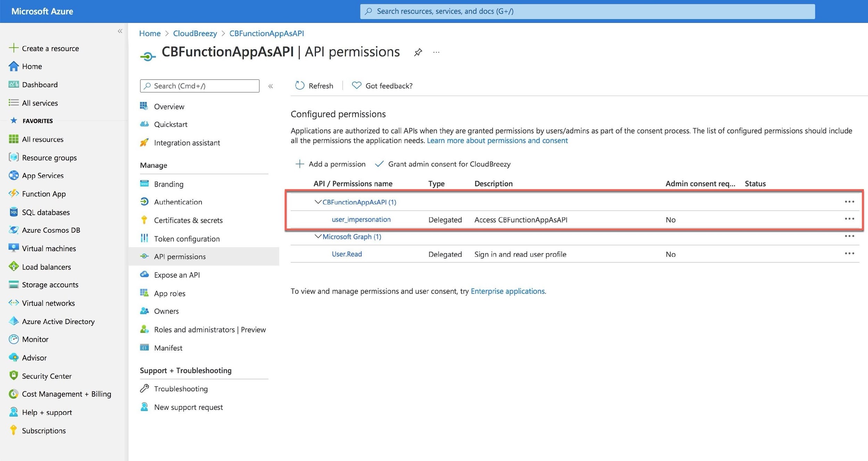The width and height of the screenshot is (868, 461).
Task: Click the Expose an API icon
Action: click(x=145, y=274)
